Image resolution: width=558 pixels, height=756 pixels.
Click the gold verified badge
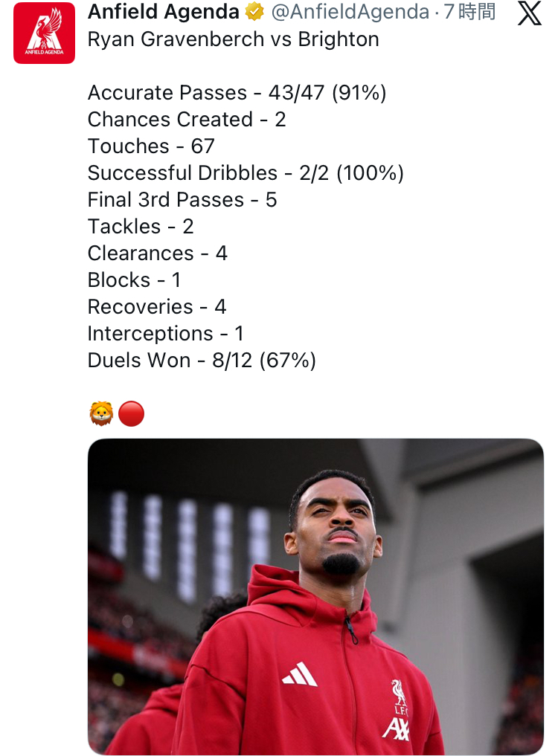(254, 12)
